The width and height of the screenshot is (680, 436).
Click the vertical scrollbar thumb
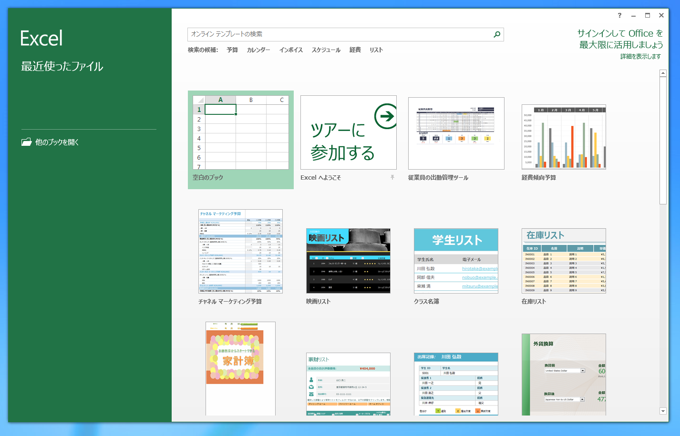pyautogui.click(x=663, y=141)
